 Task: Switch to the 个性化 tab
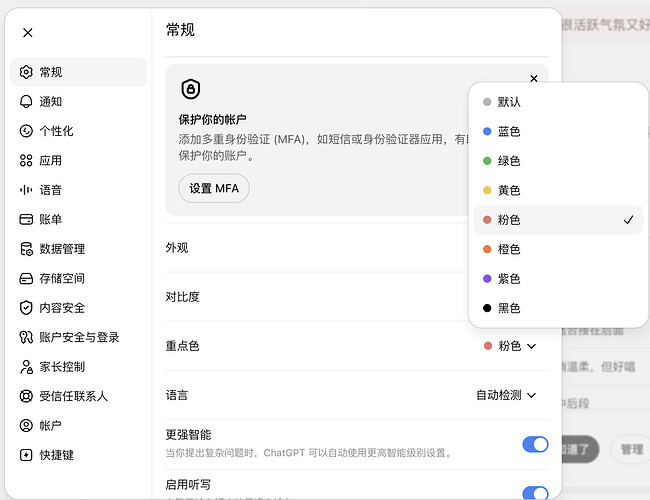click(78, 131)
